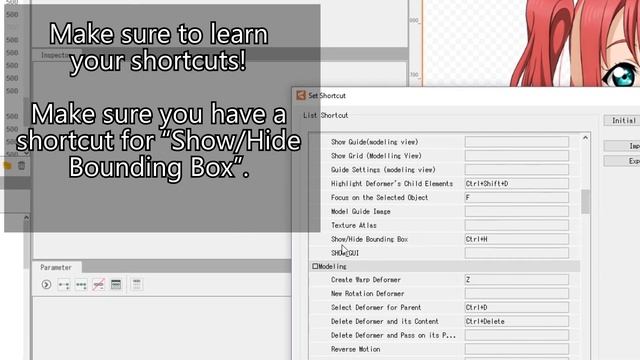Image resolution: width=640 pixels, height=360 pixels.
Task: Click the yellow folder icon
Action: click(x=7, y=165)
